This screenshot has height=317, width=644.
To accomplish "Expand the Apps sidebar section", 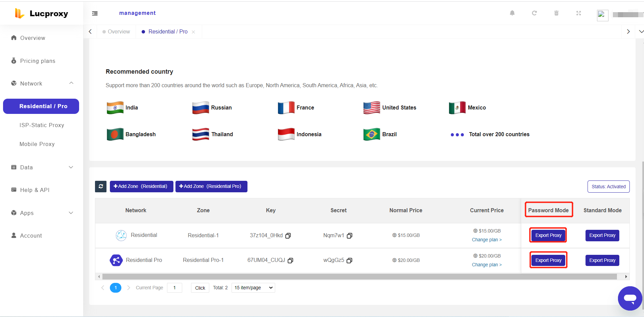I will 42,213.
